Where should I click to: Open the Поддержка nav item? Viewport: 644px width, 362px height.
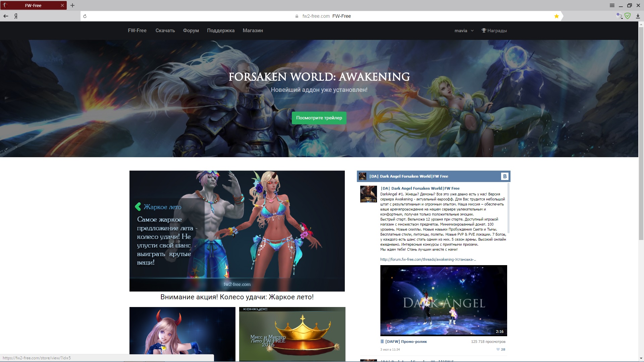pyautogui.click(x=221, y=31)
